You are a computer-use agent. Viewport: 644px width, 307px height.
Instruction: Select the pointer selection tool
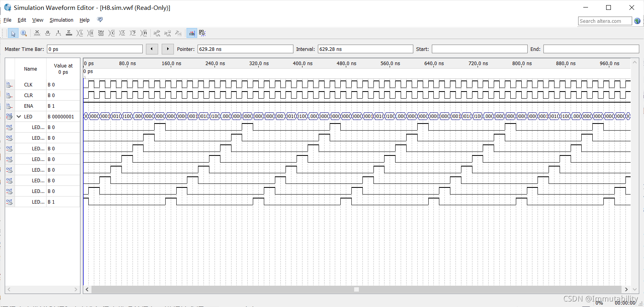point(13,34)
